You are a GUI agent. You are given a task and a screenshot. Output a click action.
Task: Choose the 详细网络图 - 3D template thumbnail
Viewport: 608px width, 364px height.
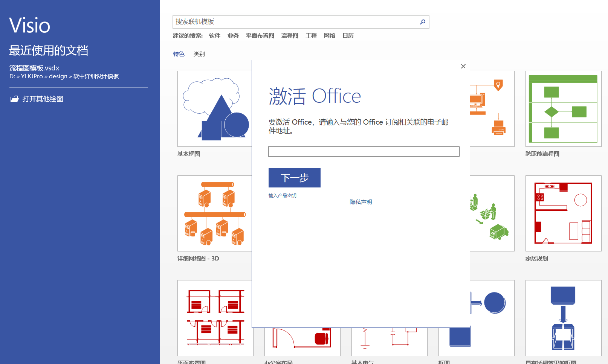pos(215,213)
